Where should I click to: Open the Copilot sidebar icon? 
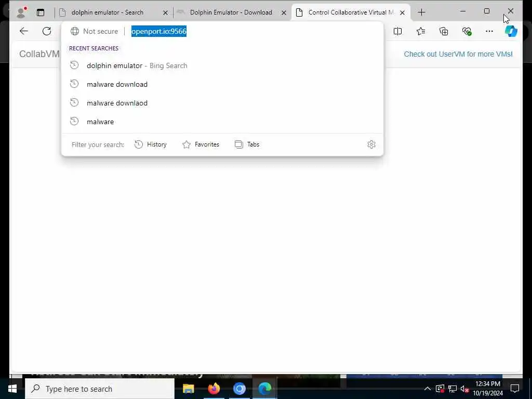coord(511,31)
